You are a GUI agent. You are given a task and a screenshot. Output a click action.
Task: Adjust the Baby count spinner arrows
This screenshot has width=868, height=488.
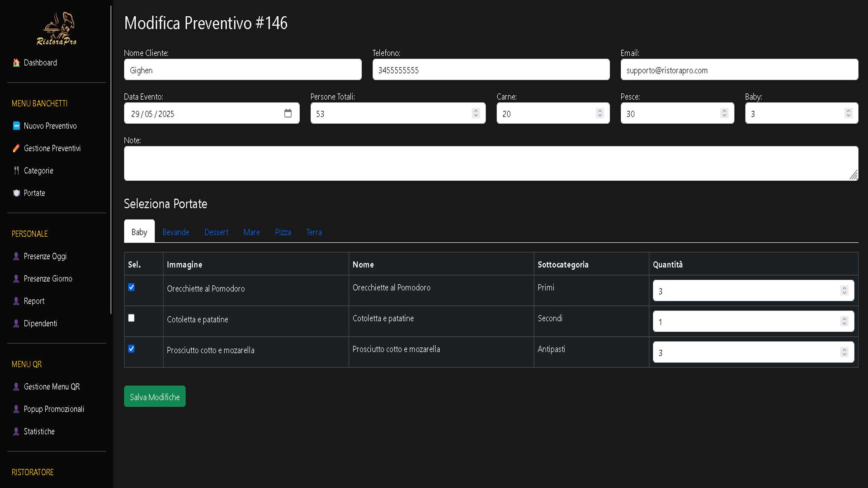[x=848, y=113]
